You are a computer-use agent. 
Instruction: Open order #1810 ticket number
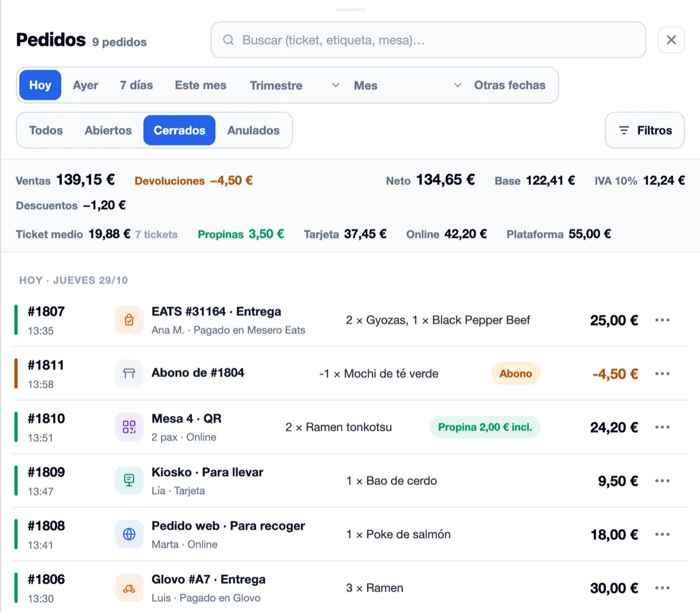pos(46,418)
